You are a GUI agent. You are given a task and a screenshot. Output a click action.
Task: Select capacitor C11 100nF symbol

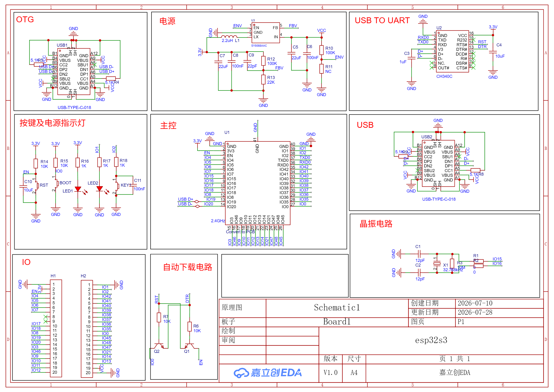(133, 185)
